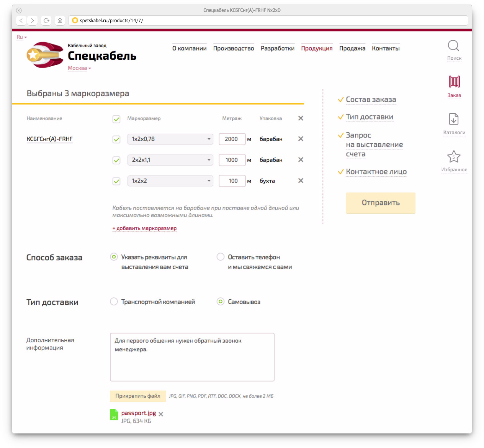
Task: Remove the 1x2x2 row with X icon
Action: pos(301,181)
